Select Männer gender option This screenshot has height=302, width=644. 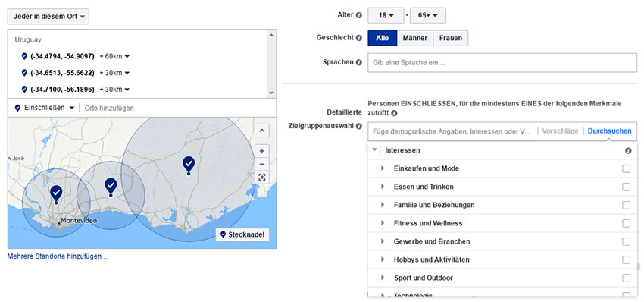click(x=415, y=38)
